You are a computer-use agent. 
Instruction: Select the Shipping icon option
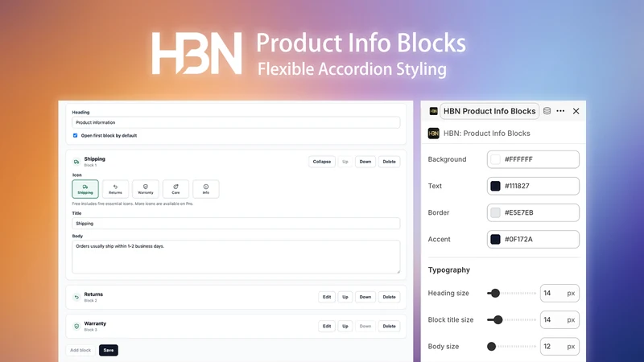tap(85, 189)
